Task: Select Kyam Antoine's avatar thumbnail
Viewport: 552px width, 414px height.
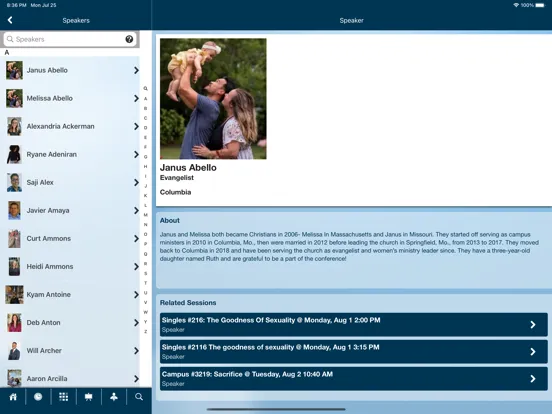Action: coord(14,295)
